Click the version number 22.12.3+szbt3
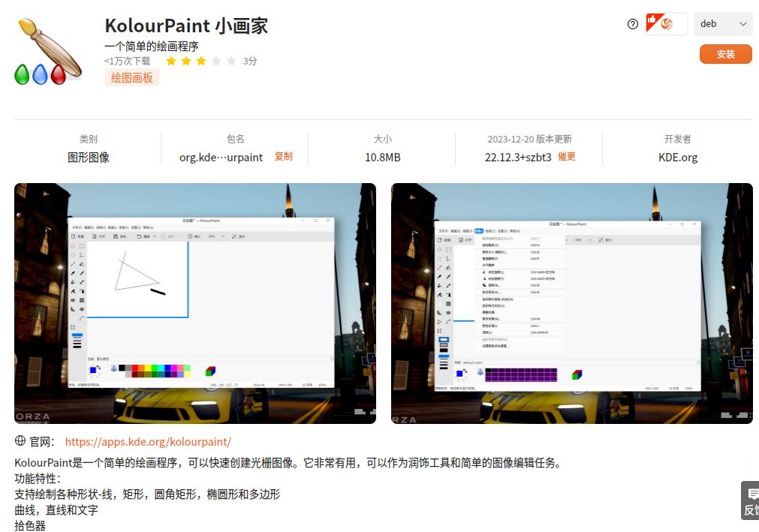759x532 pixels. [518, 157]
